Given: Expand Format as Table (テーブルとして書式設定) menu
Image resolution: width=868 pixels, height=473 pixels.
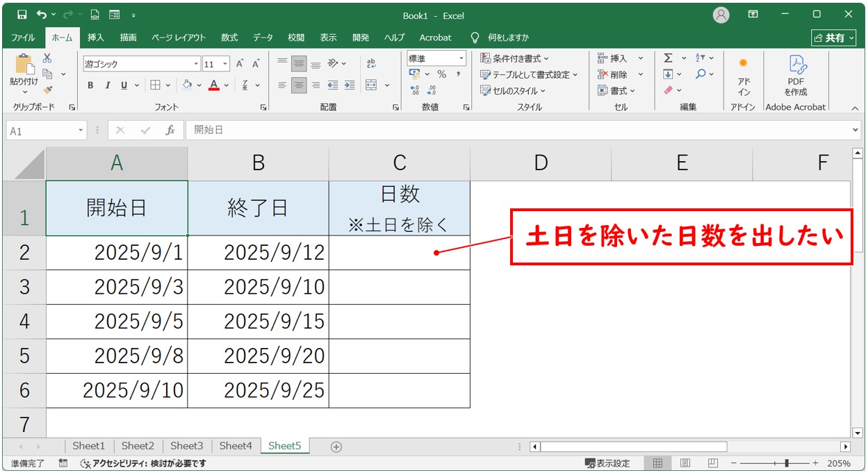Looking at the screenshot, I should coord(529,74).
